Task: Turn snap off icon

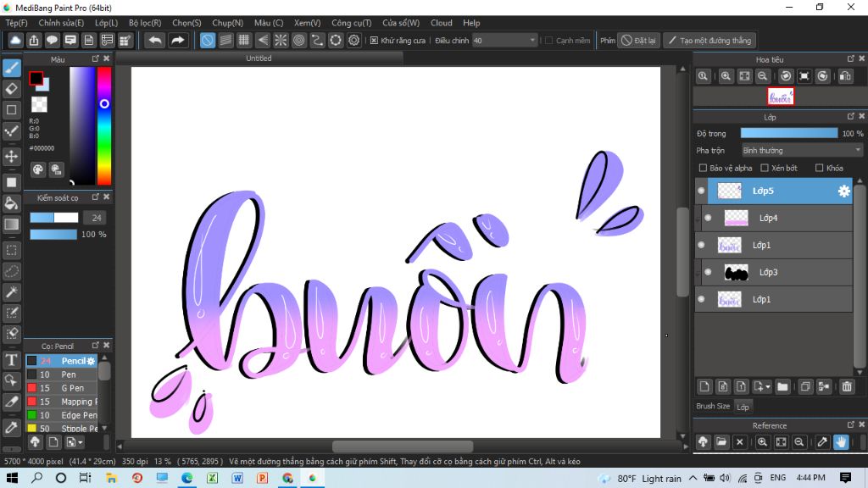Action: coord(207,41)
